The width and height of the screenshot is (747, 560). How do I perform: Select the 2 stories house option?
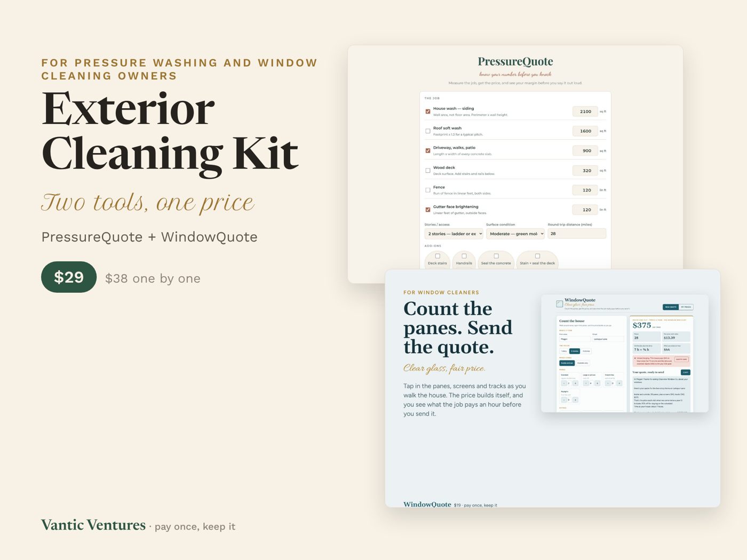point(575,351)
